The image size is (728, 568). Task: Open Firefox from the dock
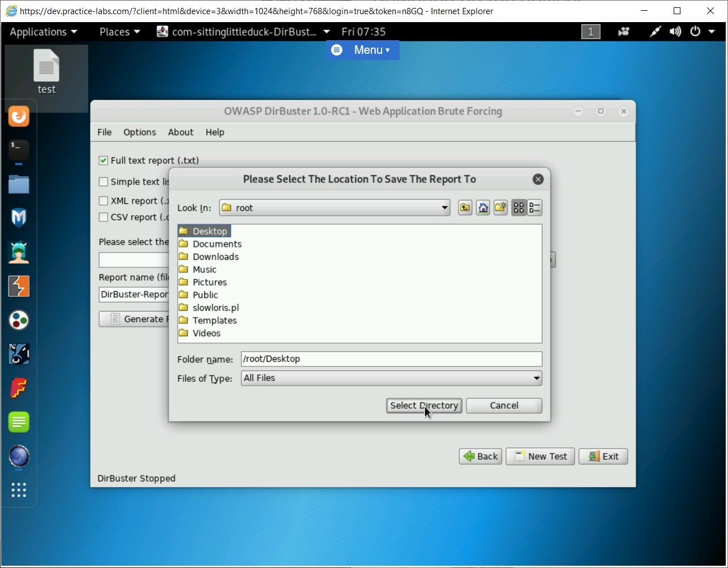[19, 116]
